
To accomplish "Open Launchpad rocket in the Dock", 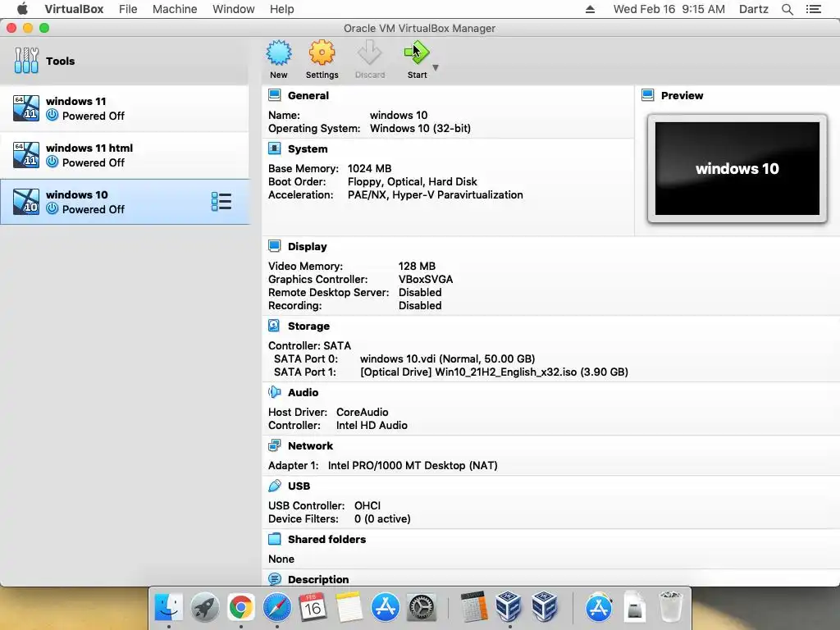I will [x=204, y=607].
